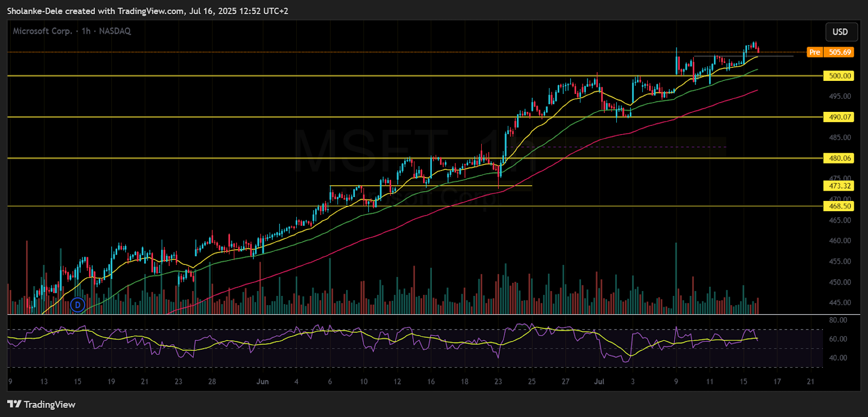Click the 465.00 price axis value
Viewport: 868px width, 417px height.
(x=840, y=220)
